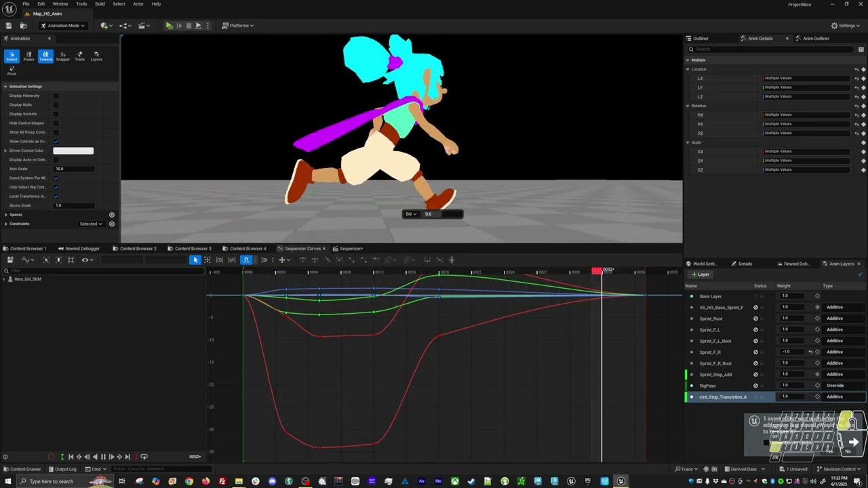Open the Settings dropdown at top right
This screenshot has width=868, height=488.
(x=846, y=26)
